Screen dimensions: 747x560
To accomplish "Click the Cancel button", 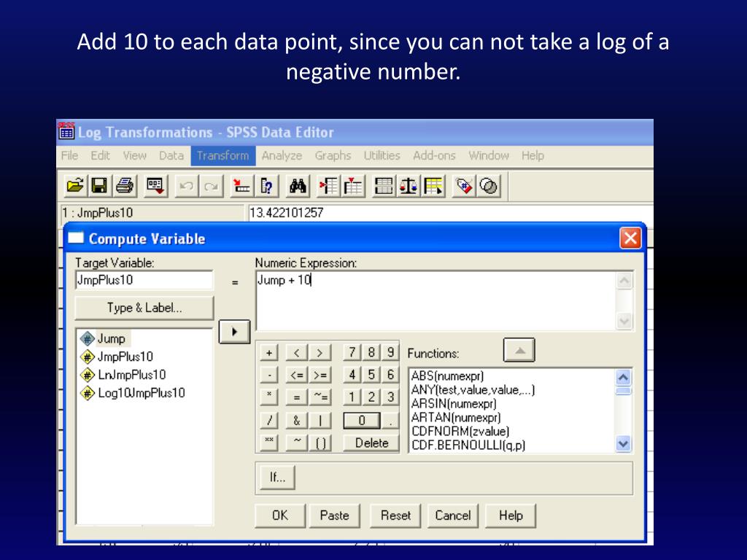I will coord(452,516).
